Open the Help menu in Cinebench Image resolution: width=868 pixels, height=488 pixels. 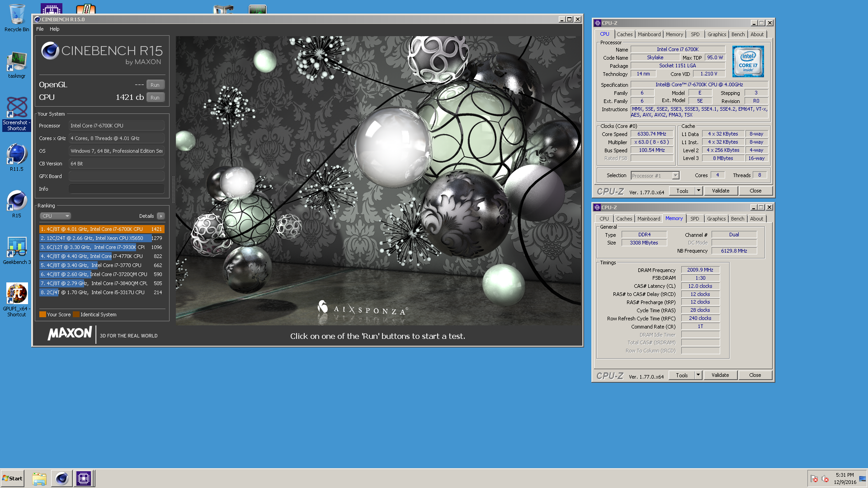[x=54, y=29]
